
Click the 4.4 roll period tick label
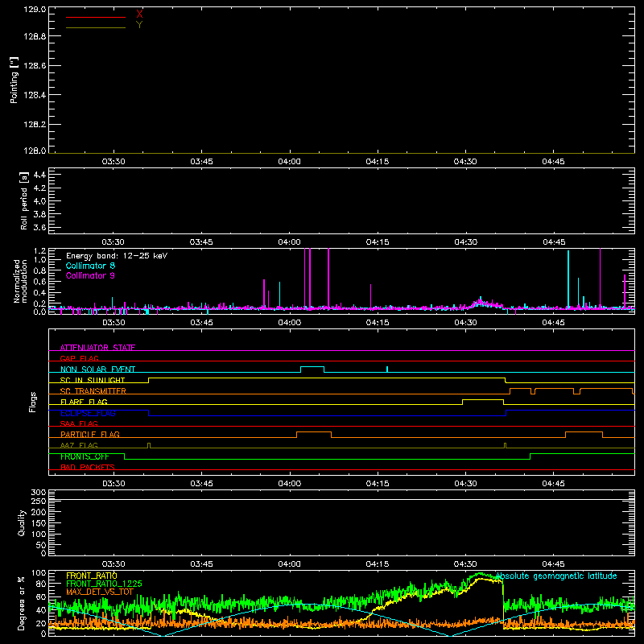pos(39,175)
